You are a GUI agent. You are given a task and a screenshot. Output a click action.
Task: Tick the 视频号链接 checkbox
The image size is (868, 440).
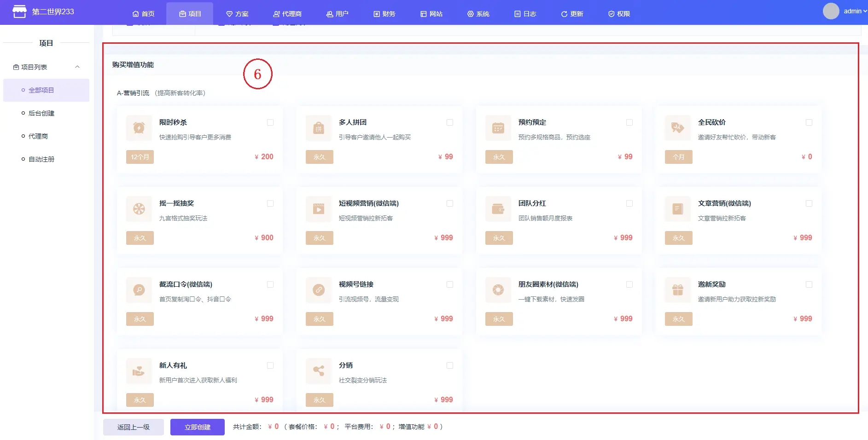tap(450, 284)
